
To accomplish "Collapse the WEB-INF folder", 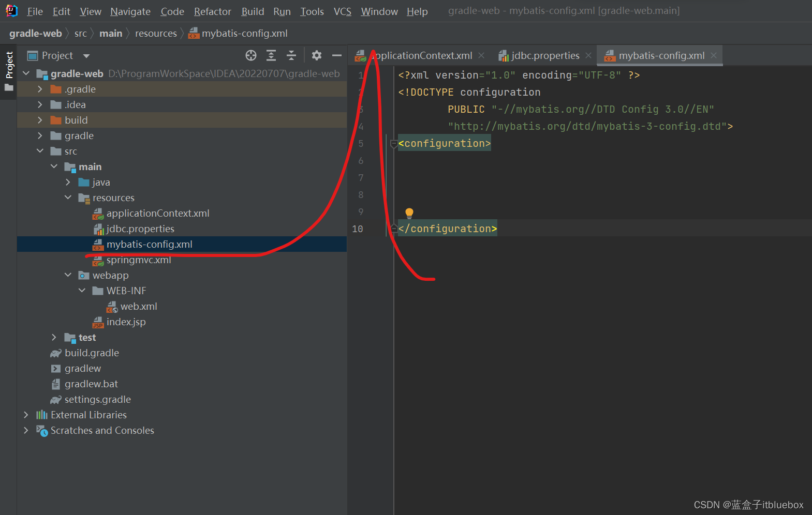I will (82, 291).
